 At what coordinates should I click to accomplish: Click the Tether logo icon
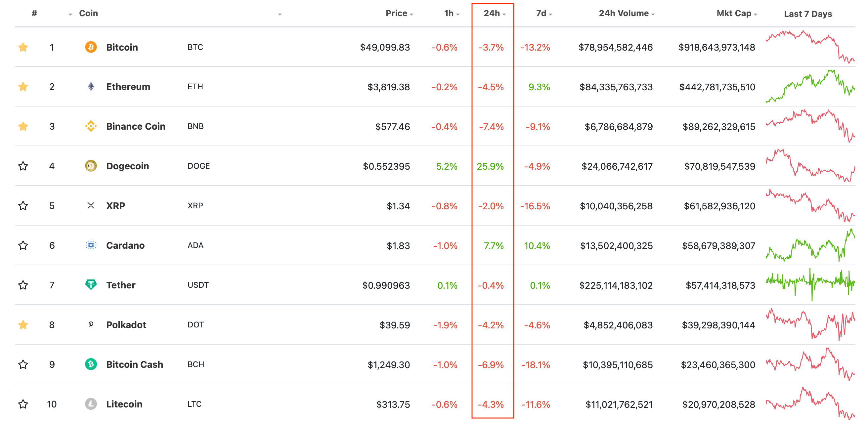click(91, 285)
